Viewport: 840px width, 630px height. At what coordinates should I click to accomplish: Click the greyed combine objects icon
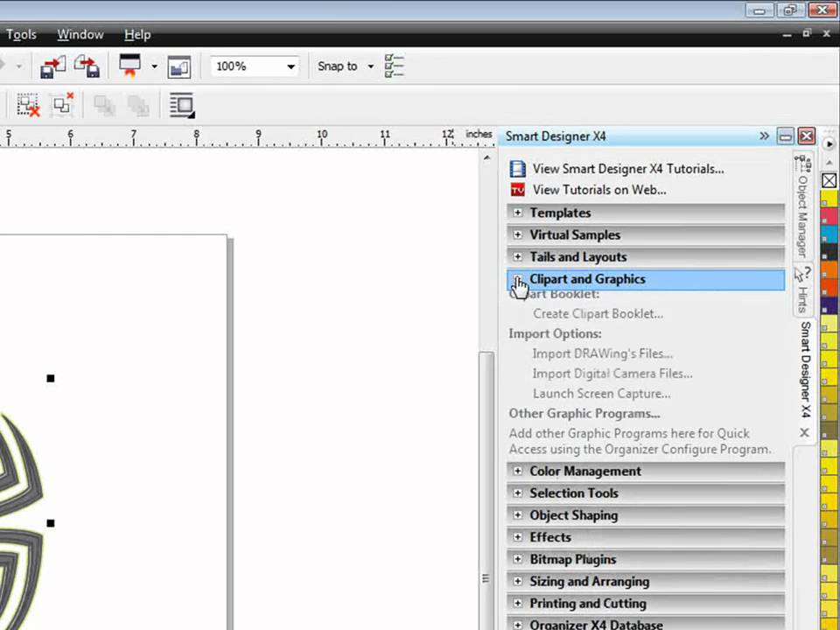coord(104,105)
